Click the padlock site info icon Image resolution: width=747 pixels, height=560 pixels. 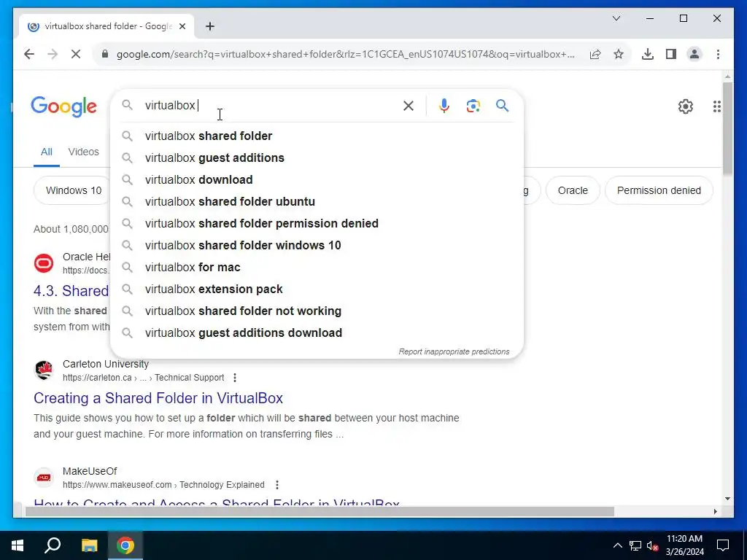coord(105,54)
